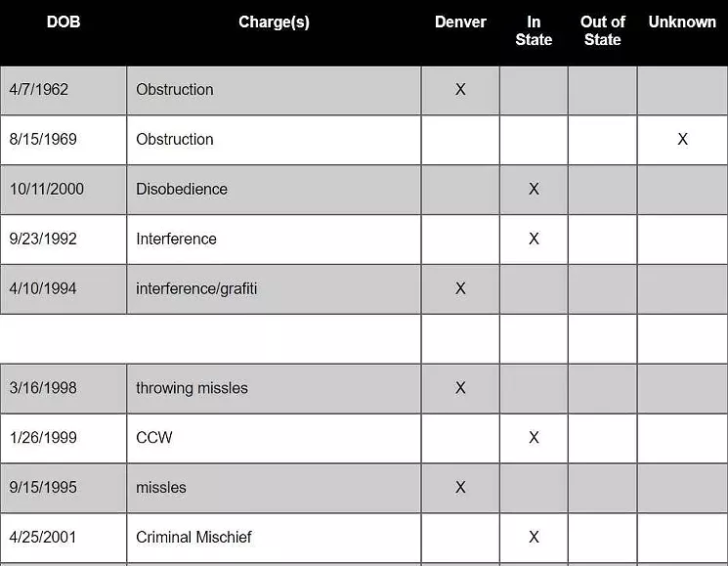
Task: Click the 9/15/1995 date cell
Action: (64, 488)
